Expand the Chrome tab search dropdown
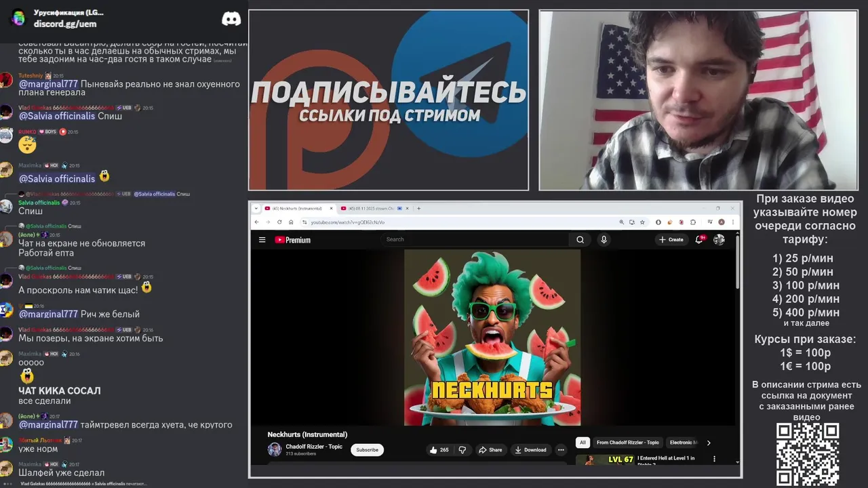Screen dimensions: 868x488 click(x=256, y=208)
